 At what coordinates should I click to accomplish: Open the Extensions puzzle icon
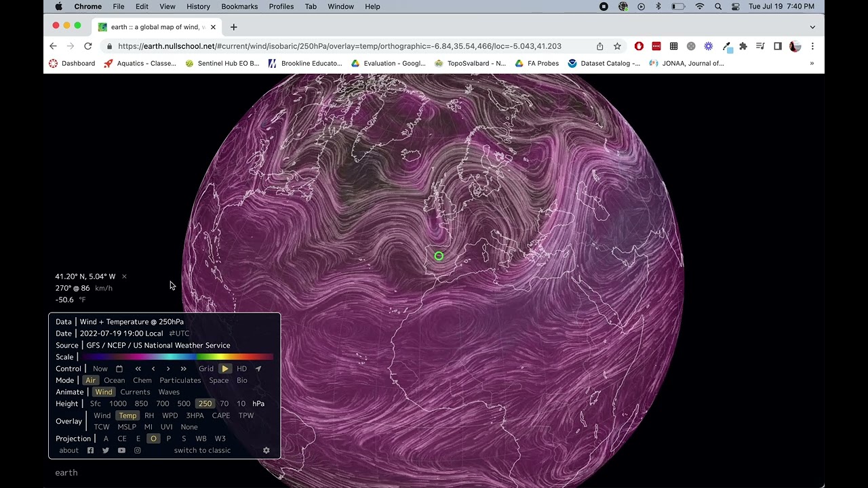[x=743, y=46]
